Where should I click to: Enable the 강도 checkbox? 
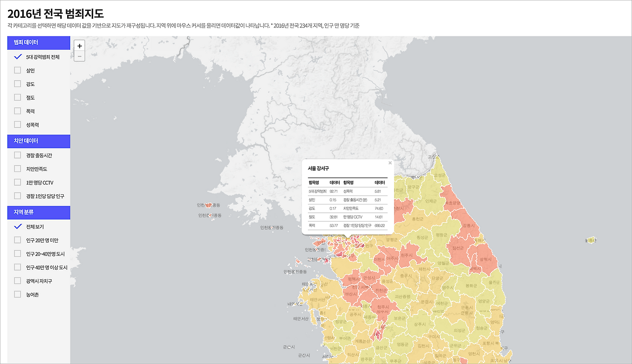pyautogui.click(x=18, y=84)
